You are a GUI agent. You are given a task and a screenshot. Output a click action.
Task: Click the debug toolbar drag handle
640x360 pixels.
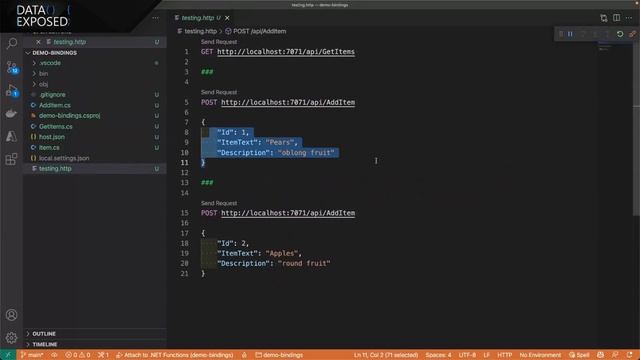561,34
